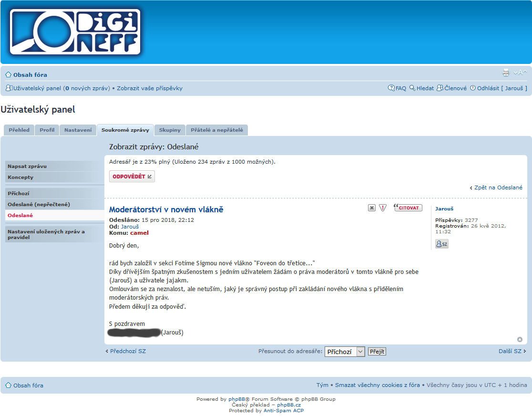Switch to the Profil tab

pyautogui.click(x=47, y=130)
